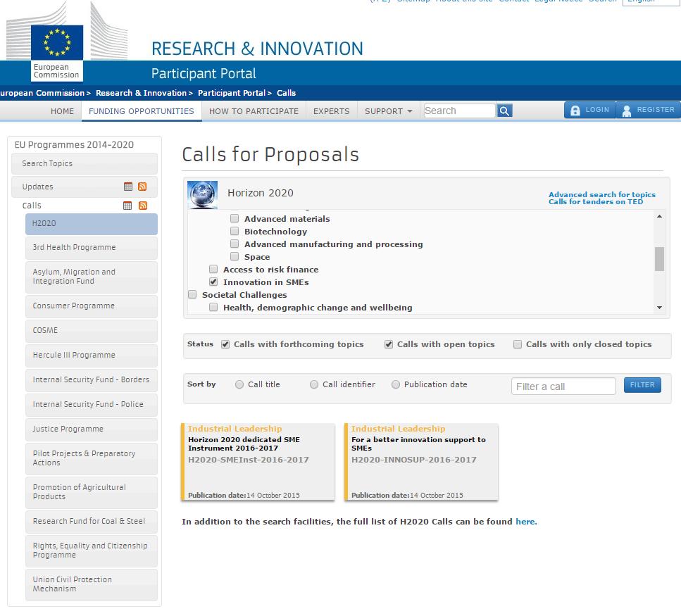Click the Register button
The image size is (681, 616).
tap(648, 110)
